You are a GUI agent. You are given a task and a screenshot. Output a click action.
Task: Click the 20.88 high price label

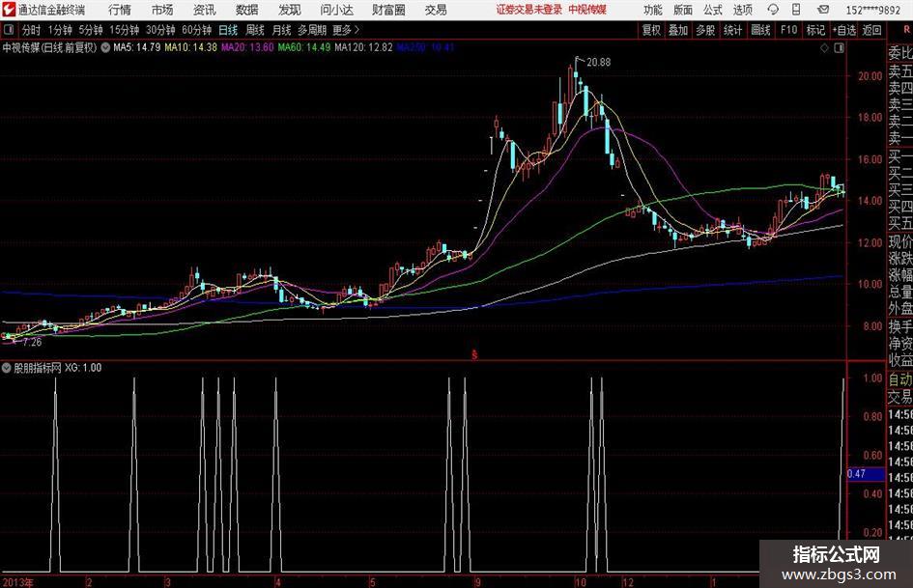coord(599,63)
